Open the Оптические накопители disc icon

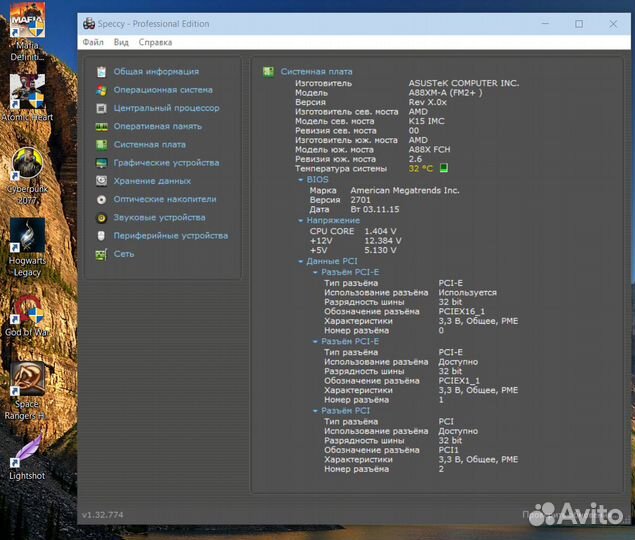coord(101,199)
